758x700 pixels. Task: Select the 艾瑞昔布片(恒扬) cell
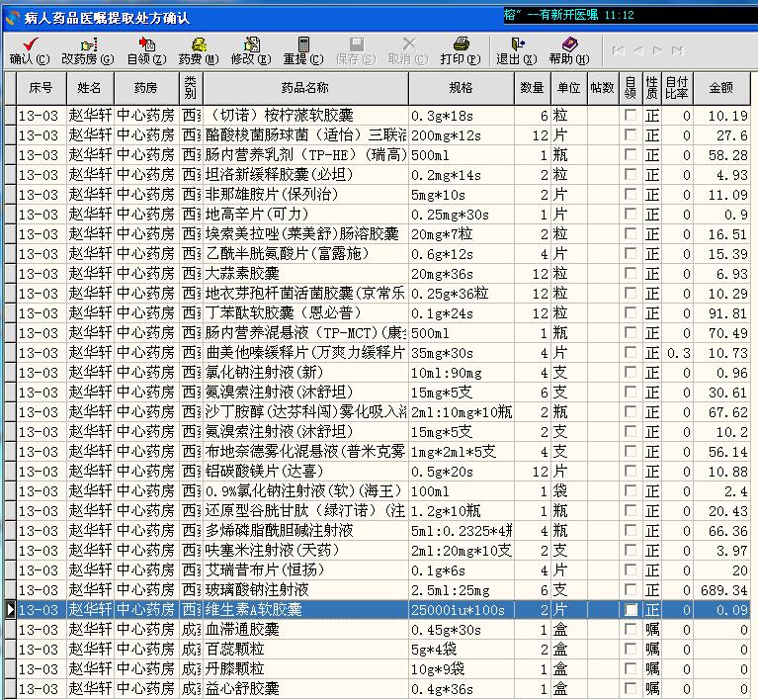click(x=305, y=569)
